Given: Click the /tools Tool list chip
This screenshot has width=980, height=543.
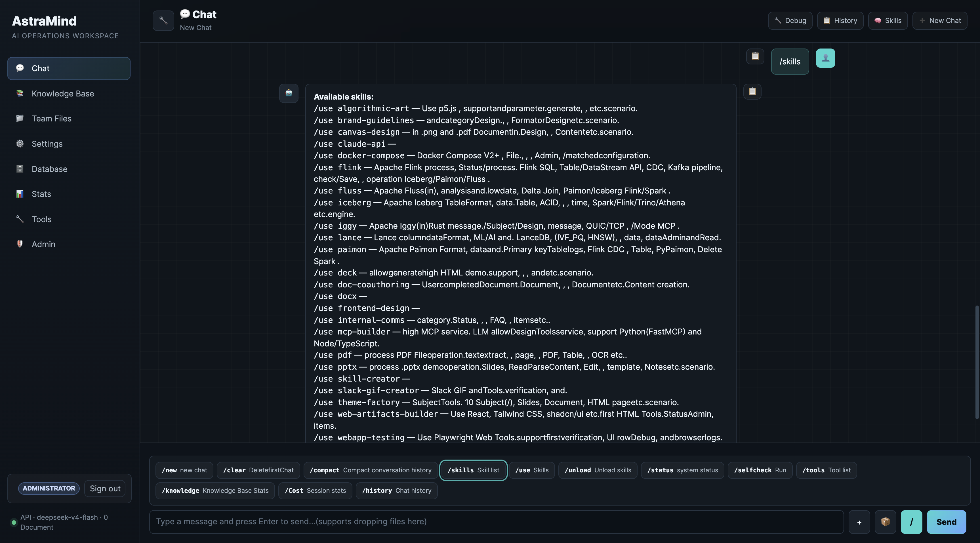Looking at the screenshot, I should [x=826, y=470].
